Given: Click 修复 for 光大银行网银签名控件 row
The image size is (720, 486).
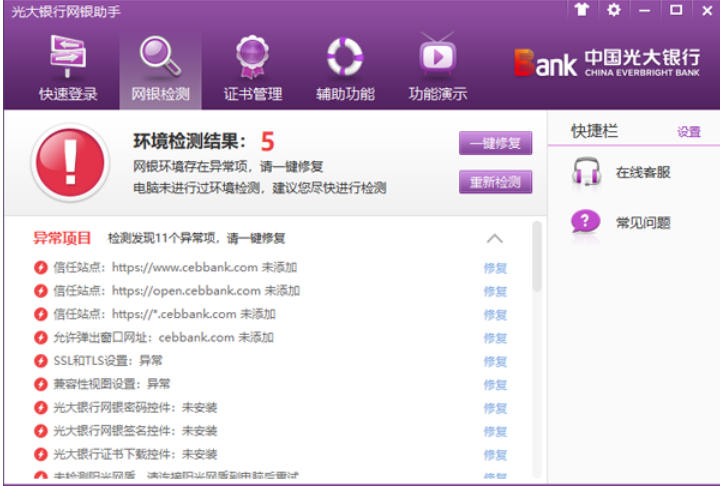Looking at the screenshot, I should click(x=495, y=431).
